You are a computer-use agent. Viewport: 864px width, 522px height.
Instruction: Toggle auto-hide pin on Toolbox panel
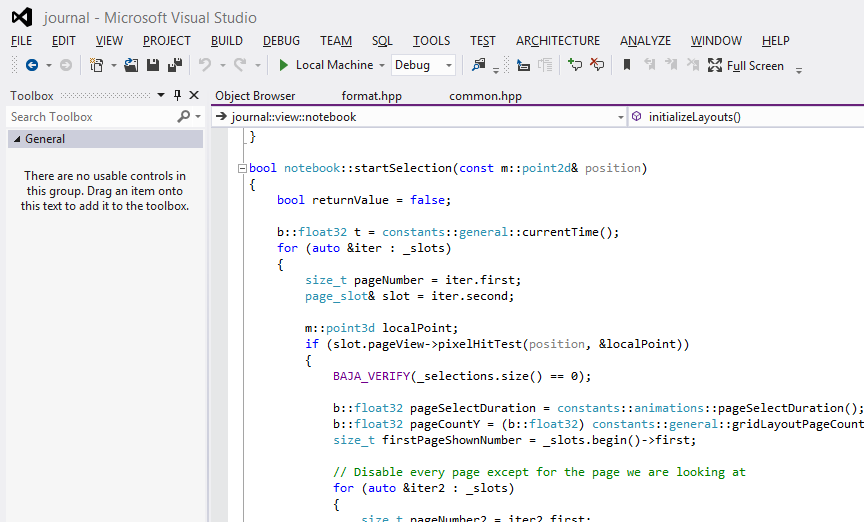coord(178,96)
